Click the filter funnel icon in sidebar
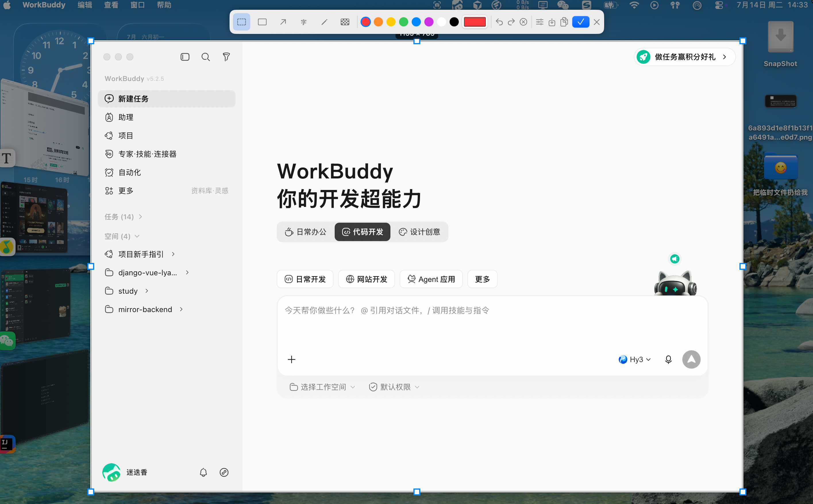 click(x=226, y=57)
